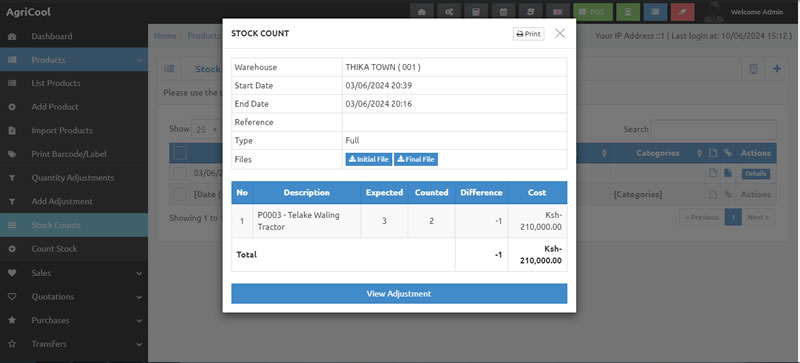Click the UK flag language icon
The width and height of the screenshot is (800, 363).
click(558, 12)
